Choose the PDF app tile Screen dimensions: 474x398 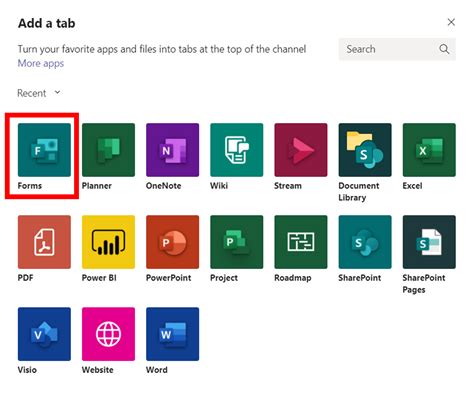click(44, 242)
